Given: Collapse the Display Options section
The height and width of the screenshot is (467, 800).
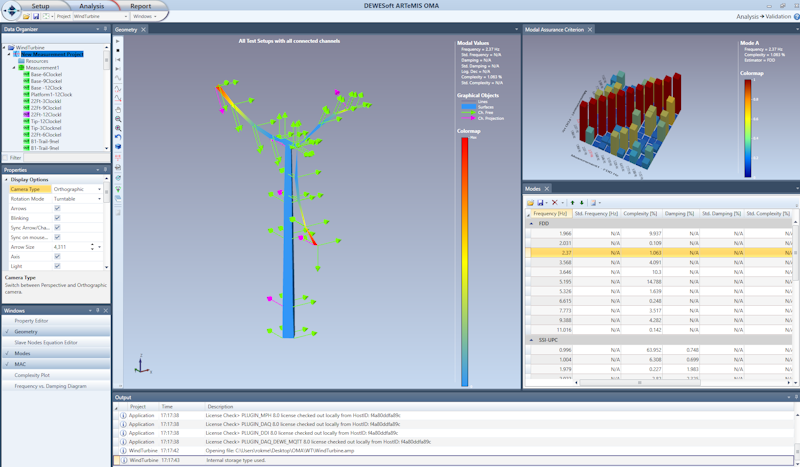Looking at the screenshot, I should (x=6, y=180).
